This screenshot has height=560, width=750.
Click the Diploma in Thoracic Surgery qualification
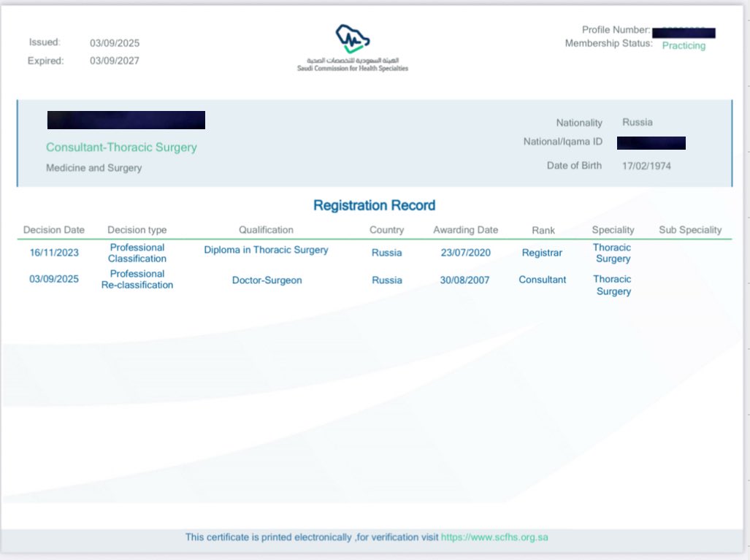coord(266,250)
